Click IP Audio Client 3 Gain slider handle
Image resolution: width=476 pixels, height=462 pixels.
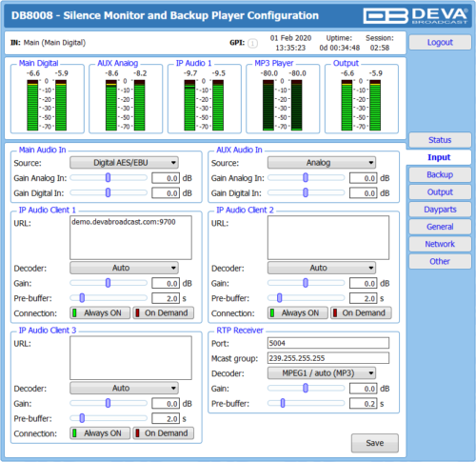click(x=108, y=403)
